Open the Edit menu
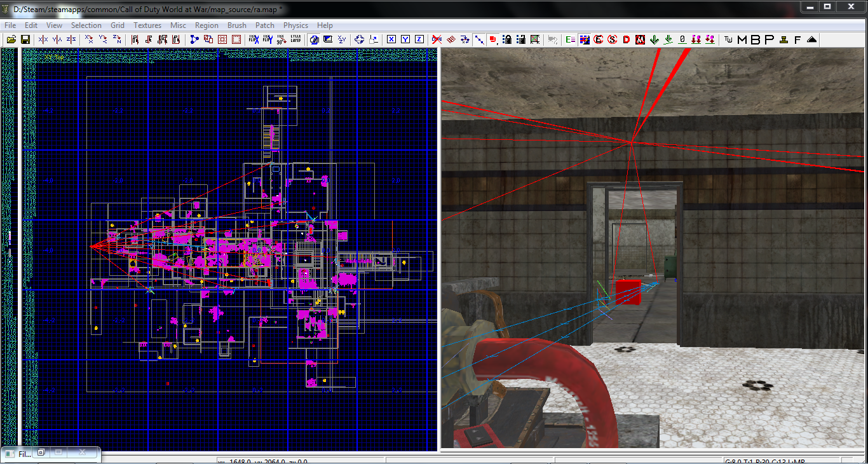Image resolution: width=868 pixels, height=464 pixels. (31, 25)
